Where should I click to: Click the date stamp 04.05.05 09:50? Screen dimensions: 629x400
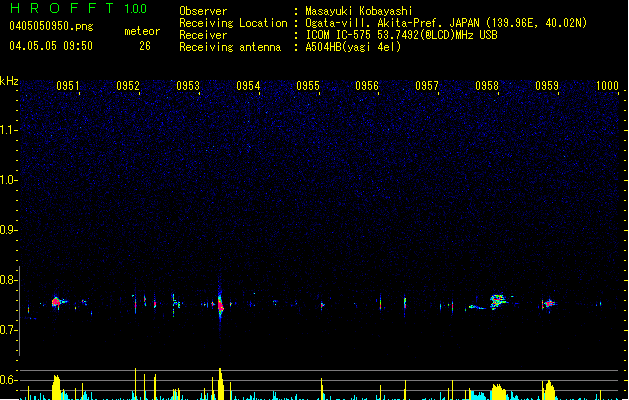[51, 46]
